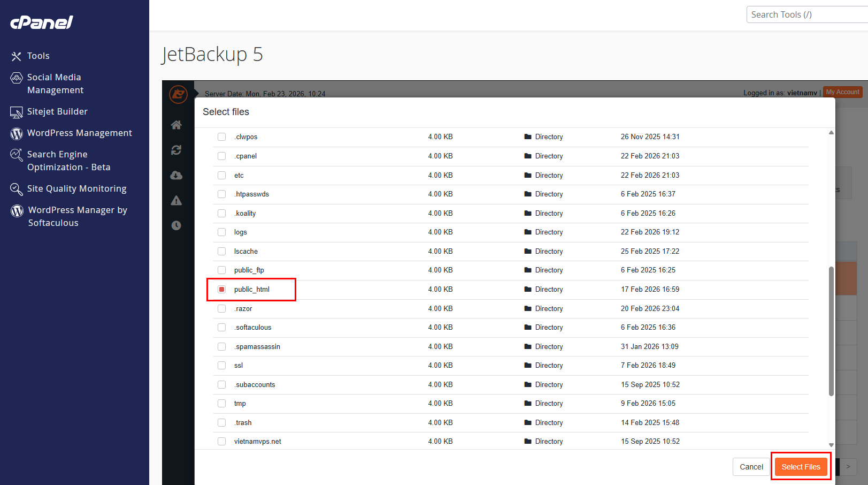Image resolution: width=868 pixels, height=485 pixels.
Task: Open JetBackup alerts warning icon
Action: 176,200
